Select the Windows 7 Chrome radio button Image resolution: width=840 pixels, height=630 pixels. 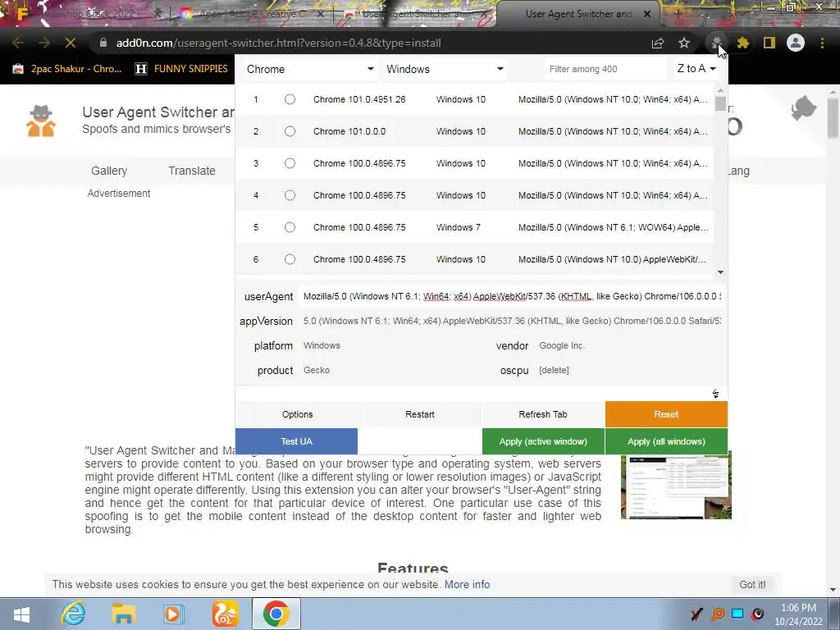point(290,227)
